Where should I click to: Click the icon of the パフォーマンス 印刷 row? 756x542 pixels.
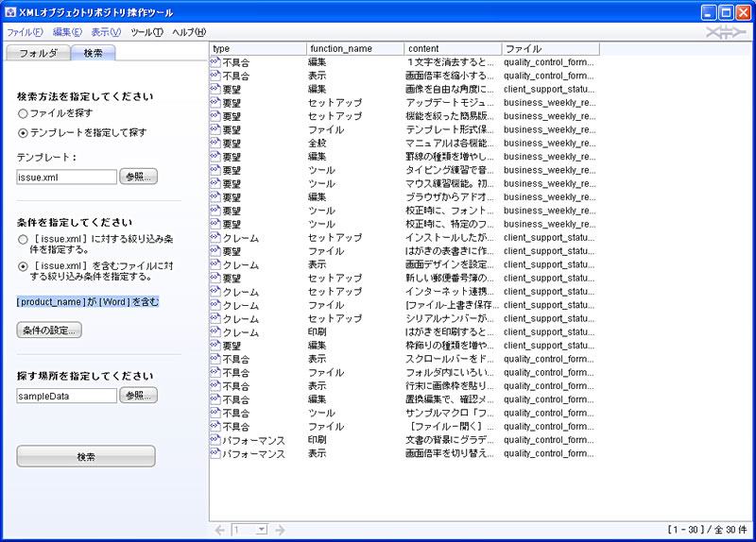(215, 440)
